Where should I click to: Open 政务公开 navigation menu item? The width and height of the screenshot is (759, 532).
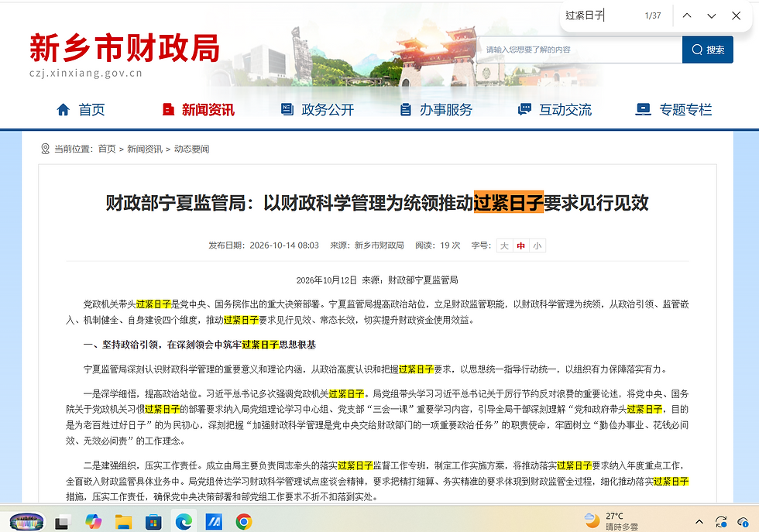pyautogui.click(x=328, y=109)
